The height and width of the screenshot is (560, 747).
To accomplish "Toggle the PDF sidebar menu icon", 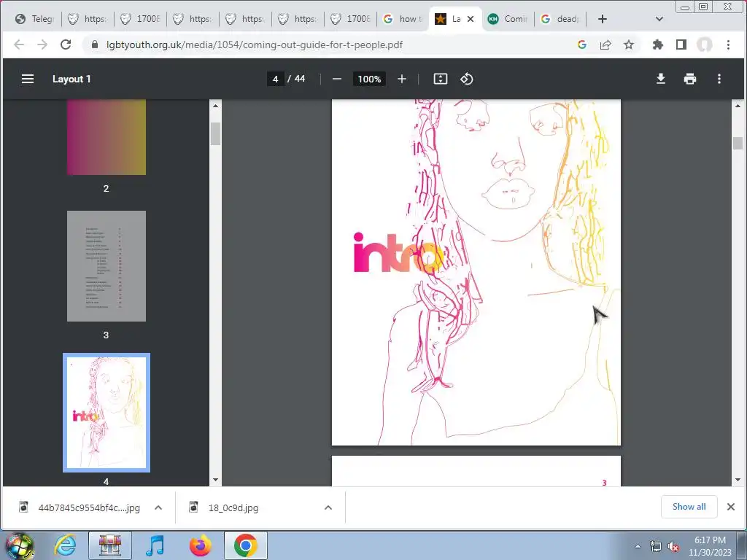I will [x=28, y=79].
